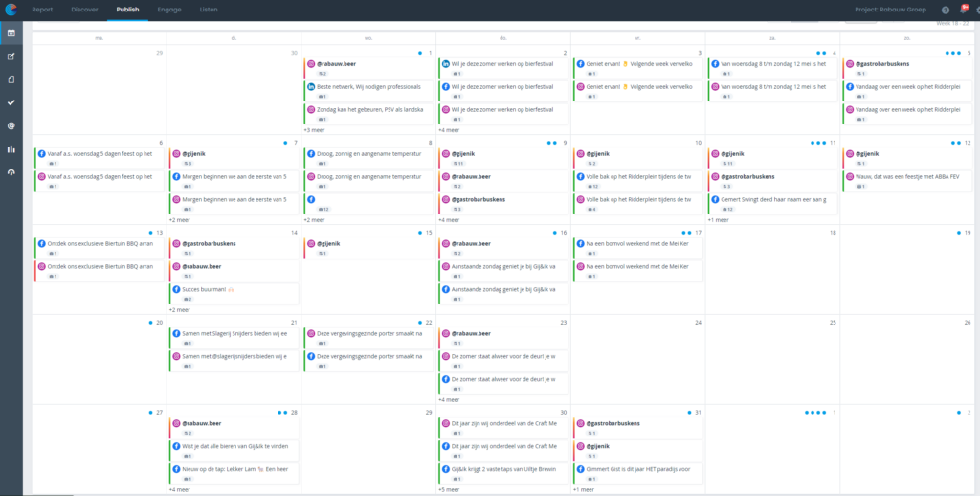The height and width of the screenshot is (496, 980).
Task: Go to the Engage tab
Action: (x=169, y=9)
